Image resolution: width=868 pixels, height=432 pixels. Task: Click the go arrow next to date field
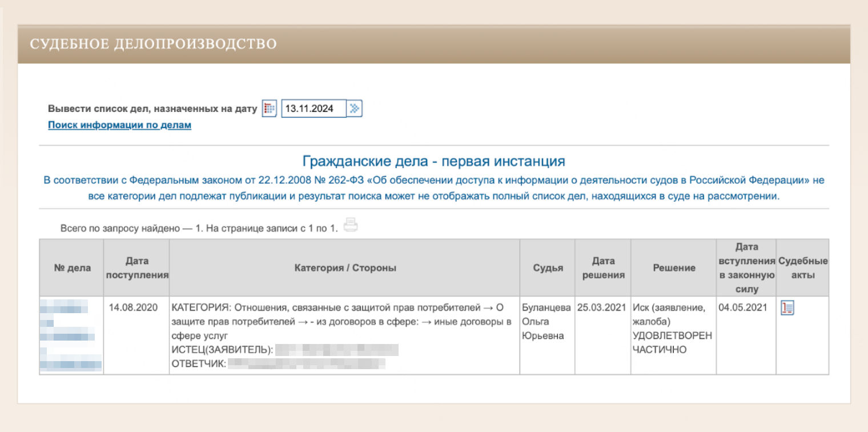355,109
